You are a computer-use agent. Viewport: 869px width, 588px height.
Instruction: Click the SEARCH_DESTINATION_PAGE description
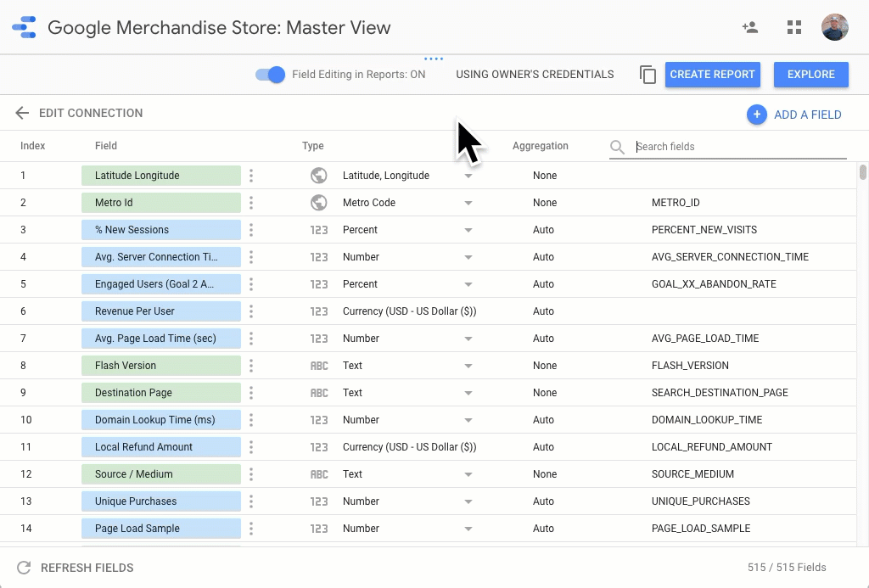coord(720,393)
